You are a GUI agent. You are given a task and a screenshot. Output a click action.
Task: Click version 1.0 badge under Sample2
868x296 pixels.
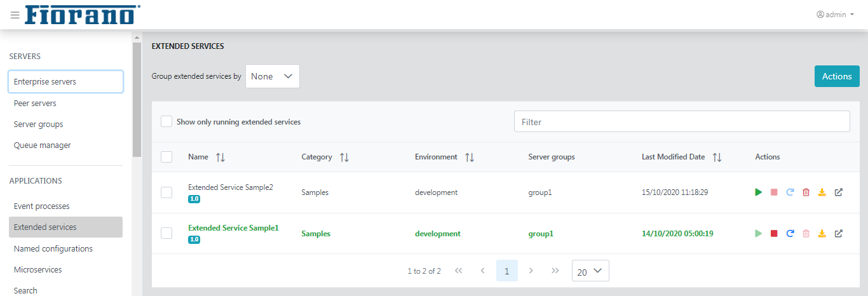[x=194, y=199]
